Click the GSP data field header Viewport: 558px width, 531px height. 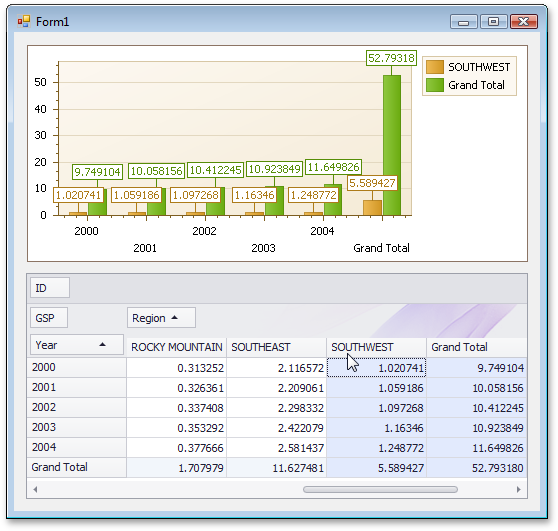49,317
